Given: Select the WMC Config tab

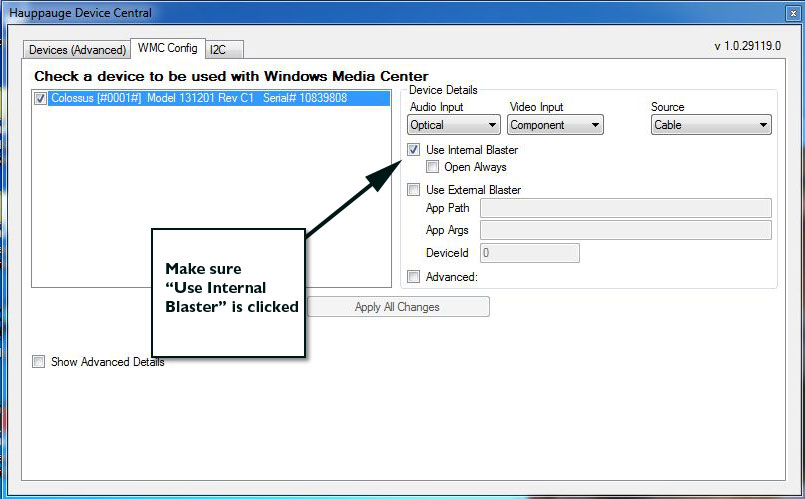Looking at the screenshot, I should 167,48.
